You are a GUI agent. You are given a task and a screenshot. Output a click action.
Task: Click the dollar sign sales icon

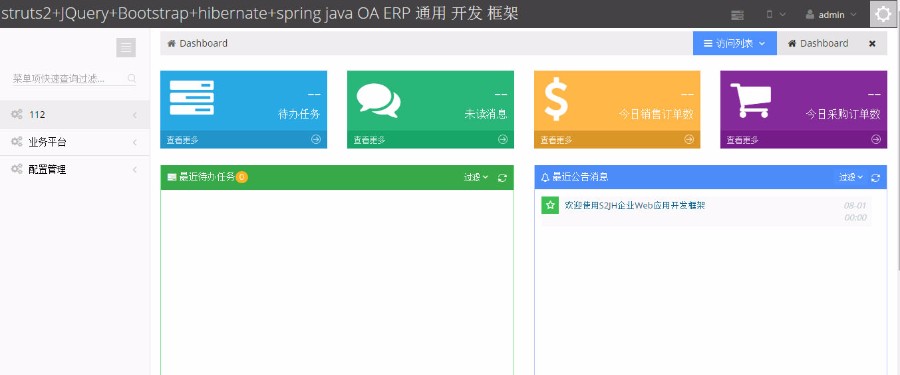[556, 99]
